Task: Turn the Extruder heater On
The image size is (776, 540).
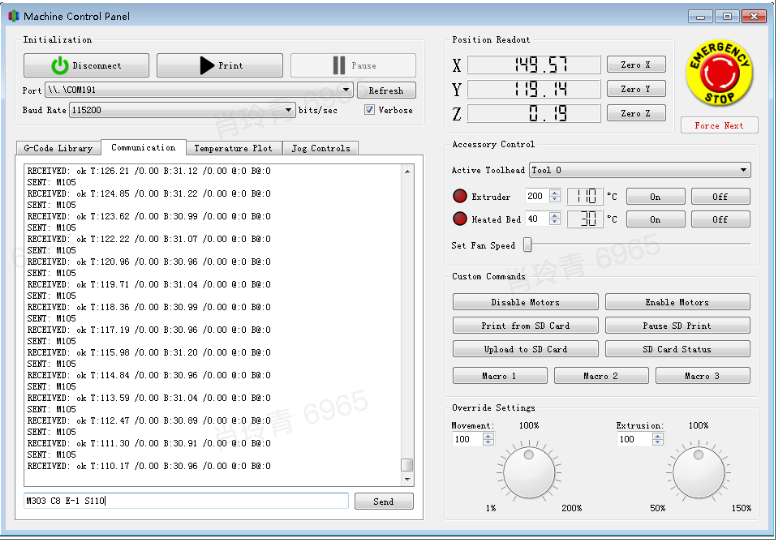Action: pyautogui.click(x=655, y=197)
